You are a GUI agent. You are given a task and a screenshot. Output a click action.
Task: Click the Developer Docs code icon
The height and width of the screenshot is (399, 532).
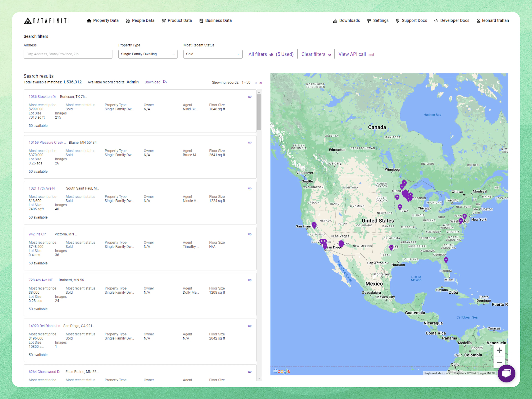point(436,21)
